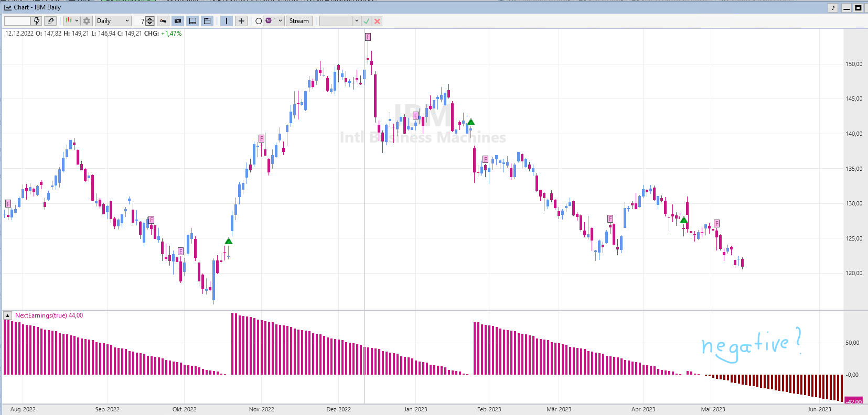This screenshot has height=415, width=868.
Task: Click the Stream button
Action: pos(299,21)
